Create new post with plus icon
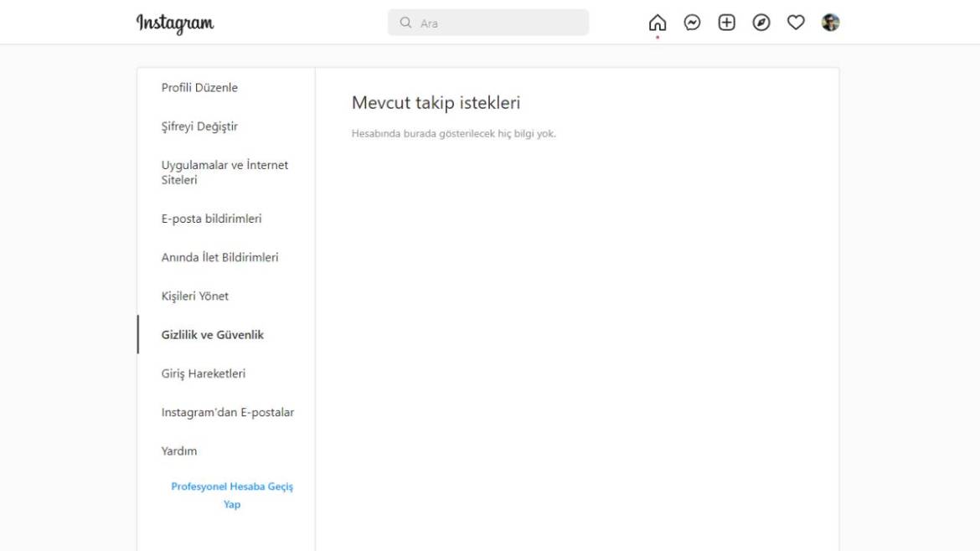Viewport: 980px width, 551px height. (x=726, y=23)
